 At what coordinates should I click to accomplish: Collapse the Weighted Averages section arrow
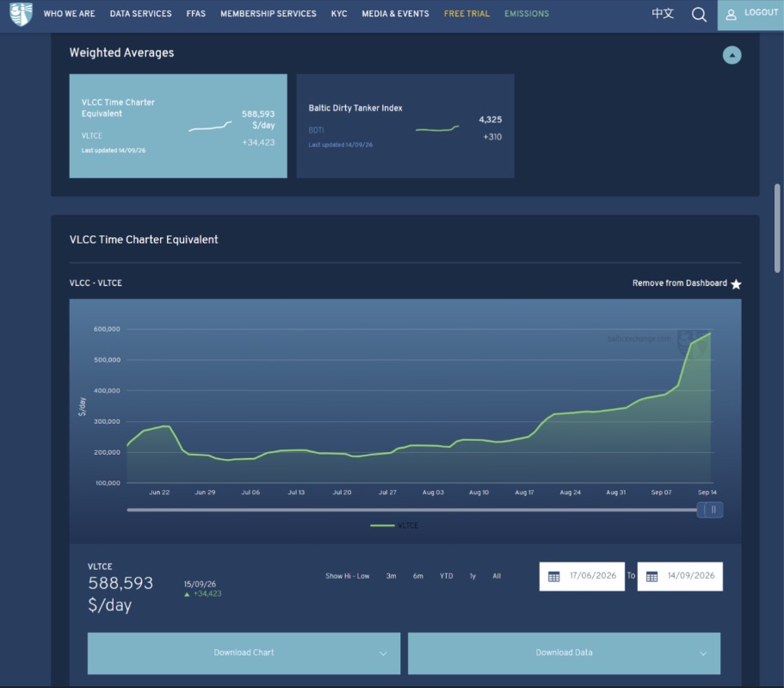(732, 55)
